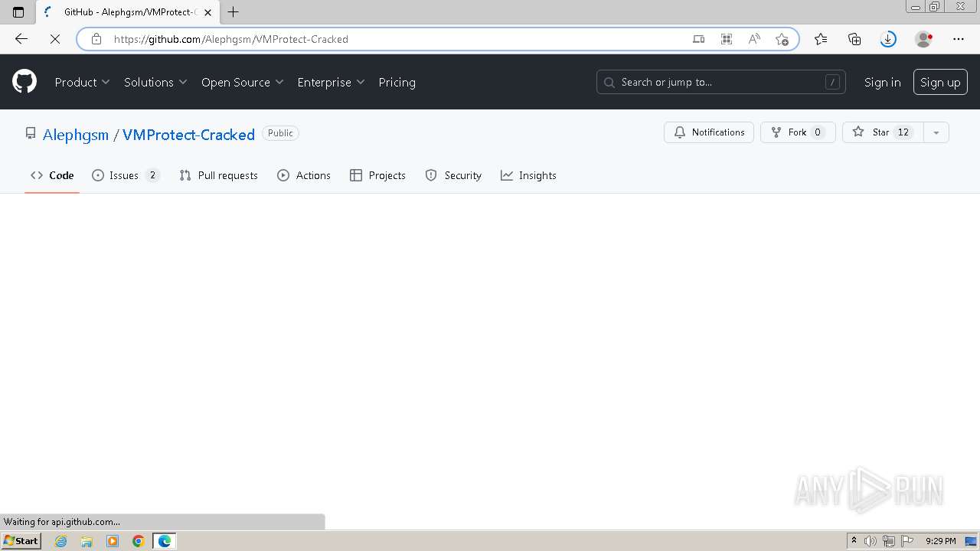Open the tab actions menu icon
The height and width of the screenshot is (551, 980).
18,12
